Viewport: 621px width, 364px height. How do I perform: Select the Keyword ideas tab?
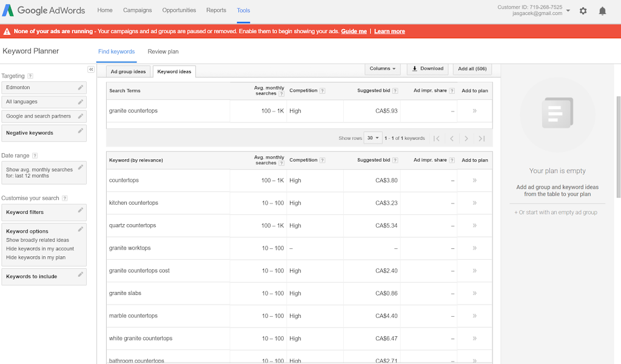[x=174, y=71]
